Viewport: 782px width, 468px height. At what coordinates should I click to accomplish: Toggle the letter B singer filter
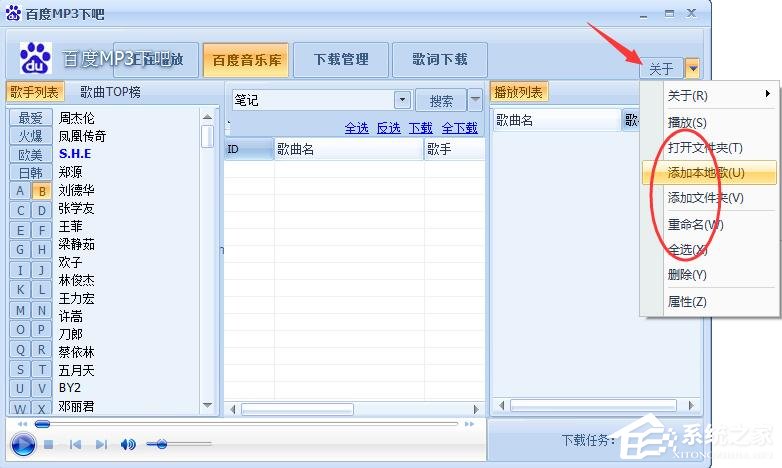[42, 191]
